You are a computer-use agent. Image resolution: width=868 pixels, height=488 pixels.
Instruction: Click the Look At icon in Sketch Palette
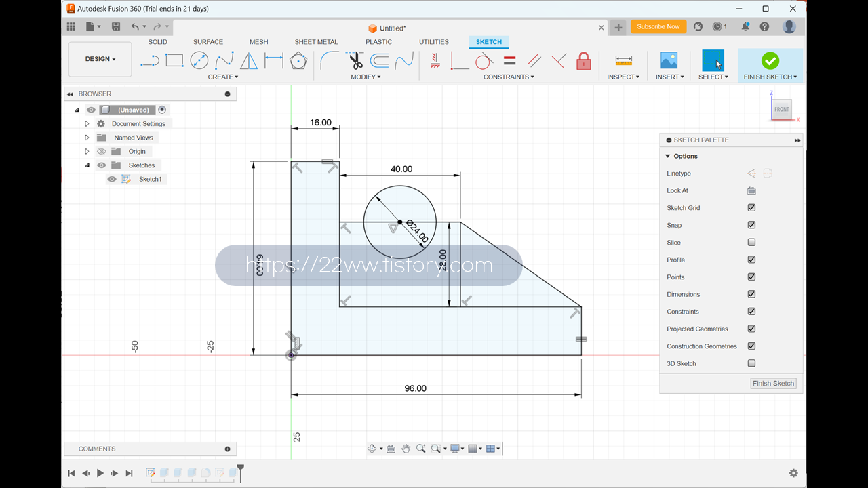(x=751, y=190)
